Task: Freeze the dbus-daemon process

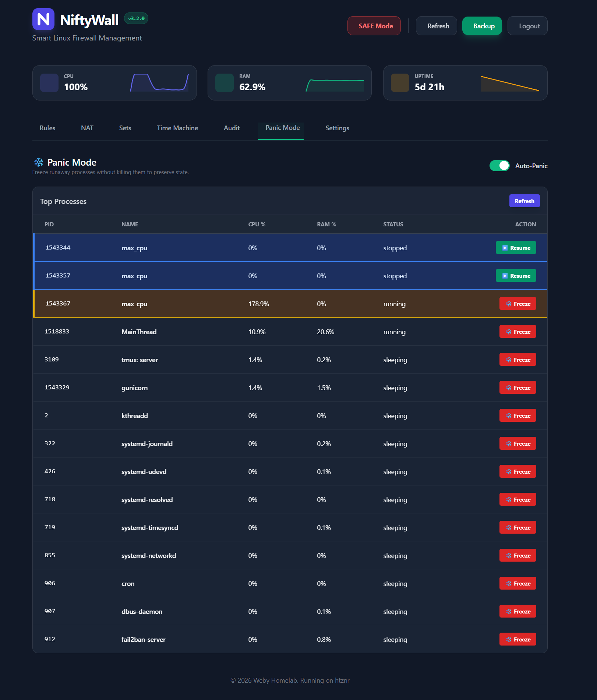Action: [518, 611]
